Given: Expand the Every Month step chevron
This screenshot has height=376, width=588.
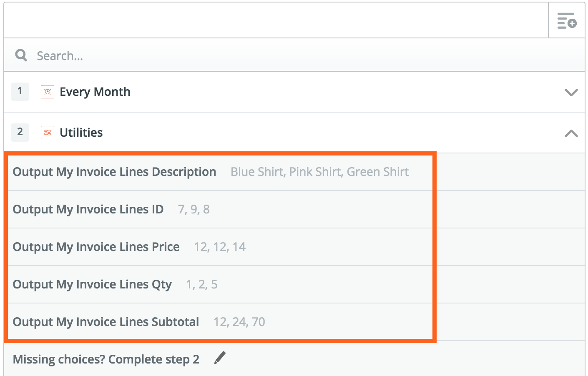Looking at the screenshot, I should [x=571, y=92].
